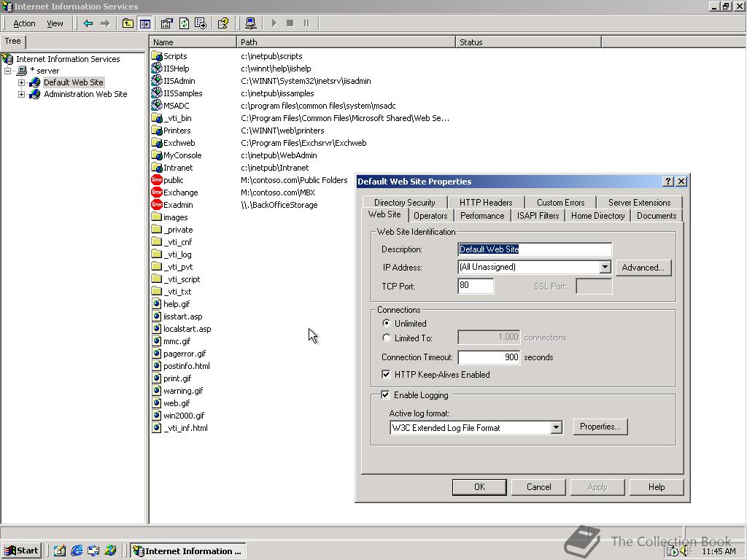747x560 pixels.
Task: Select the Unlimited connections radio button
Action: pyautogui.click(x=387, y=323)
